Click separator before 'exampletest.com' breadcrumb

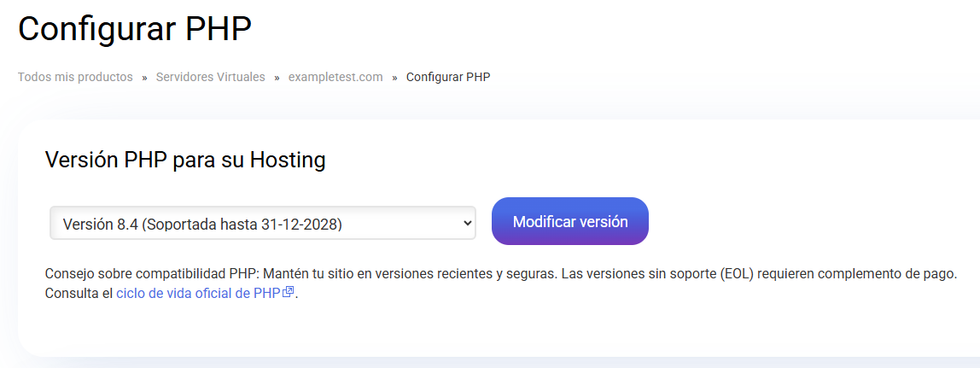[277, 78]
